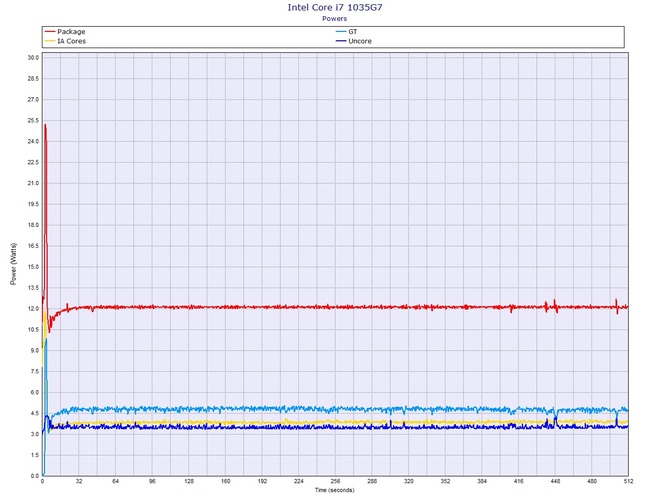
Task: Click the 25.5 value on power axis
Action: point(33,120)
